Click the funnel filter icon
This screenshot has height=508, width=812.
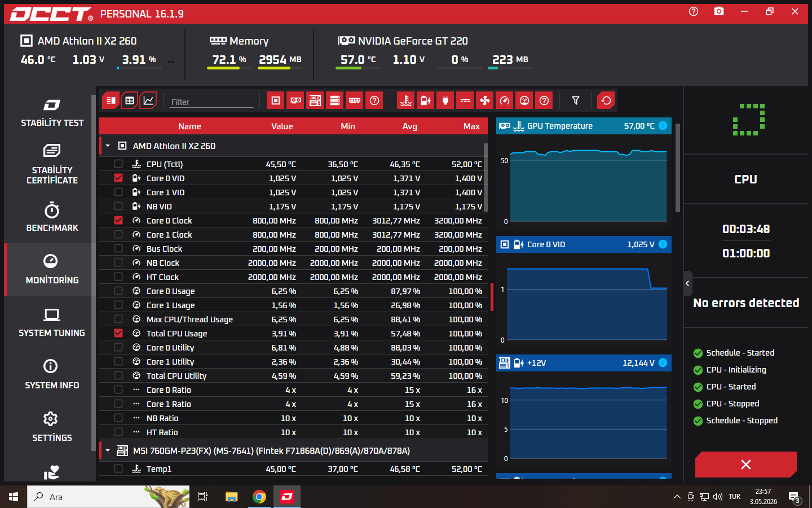tap(576, 100)
